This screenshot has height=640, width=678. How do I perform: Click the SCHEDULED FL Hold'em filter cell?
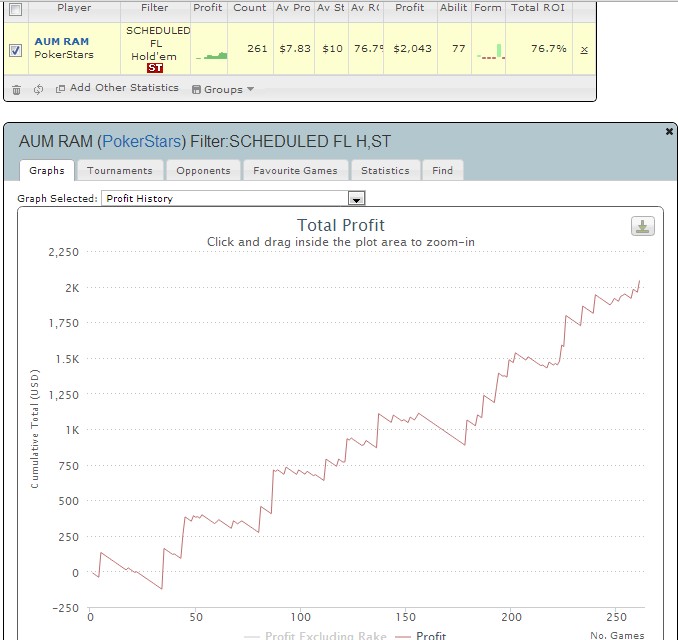coord(155,49)
